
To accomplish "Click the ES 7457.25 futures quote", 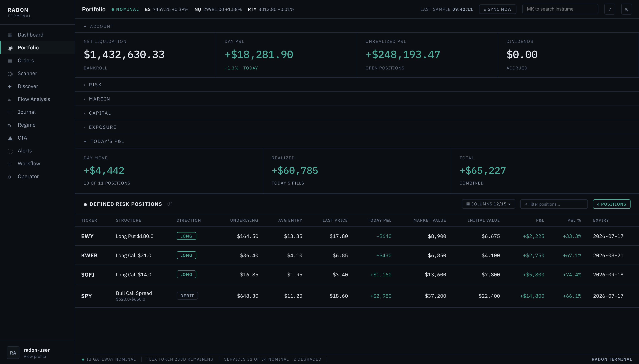I will 167,10.
